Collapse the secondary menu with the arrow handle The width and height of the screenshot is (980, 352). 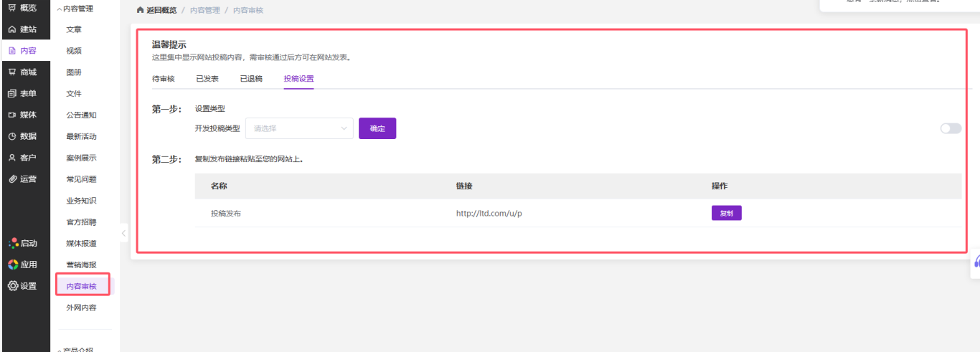[x=123, y=234]
